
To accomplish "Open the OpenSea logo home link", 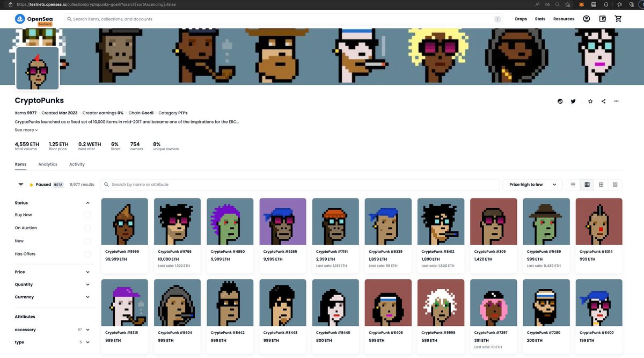I will point(34,19).
